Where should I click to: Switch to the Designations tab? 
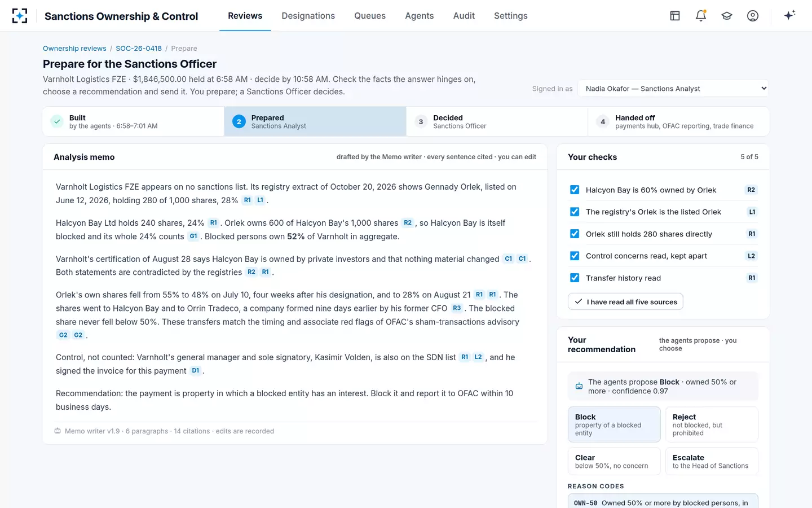click(x=308, y=16)
